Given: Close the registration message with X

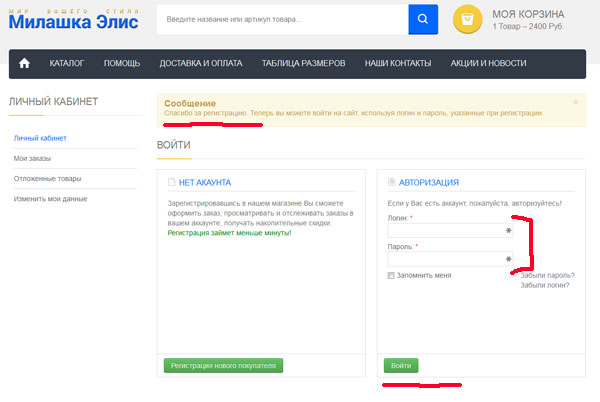Looking at the screenshot, I should pyautogui.click(x=575, y=102).
